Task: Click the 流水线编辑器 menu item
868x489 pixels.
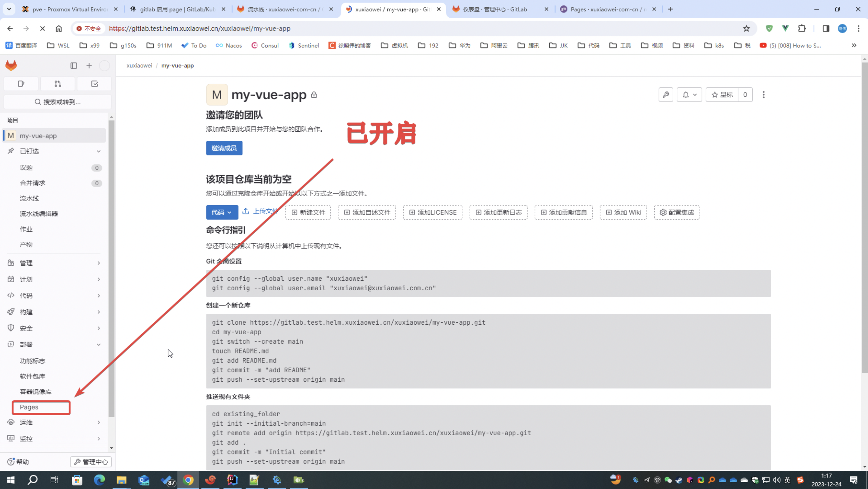Action: [39, 213]
